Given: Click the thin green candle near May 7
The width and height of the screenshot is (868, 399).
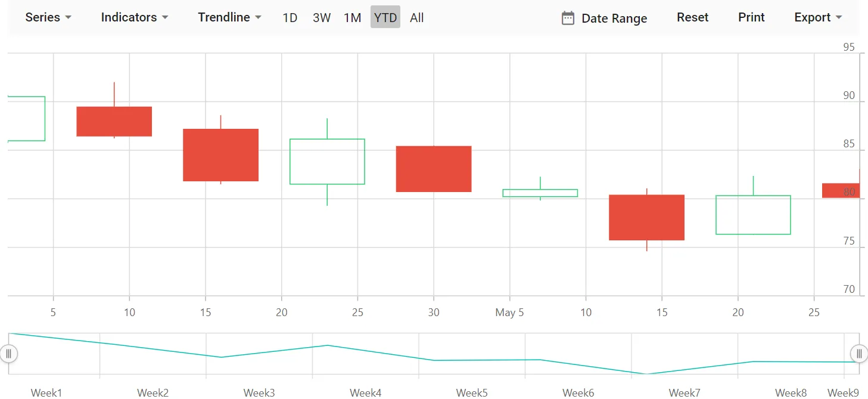Looking at the screenshot, I should point(540,193).
